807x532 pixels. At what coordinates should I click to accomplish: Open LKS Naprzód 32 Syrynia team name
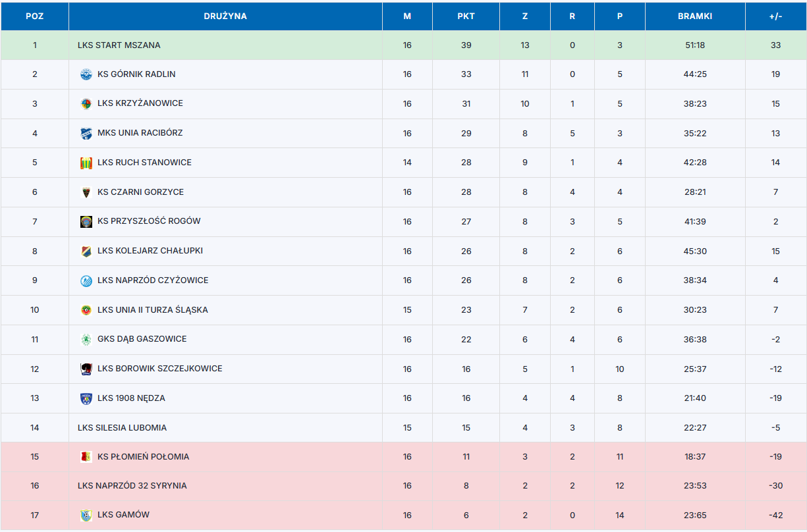[x=132, y=486]
